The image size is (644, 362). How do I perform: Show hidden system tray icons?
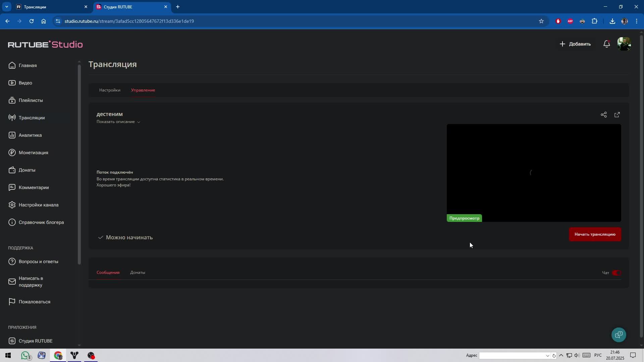(561, 355)
